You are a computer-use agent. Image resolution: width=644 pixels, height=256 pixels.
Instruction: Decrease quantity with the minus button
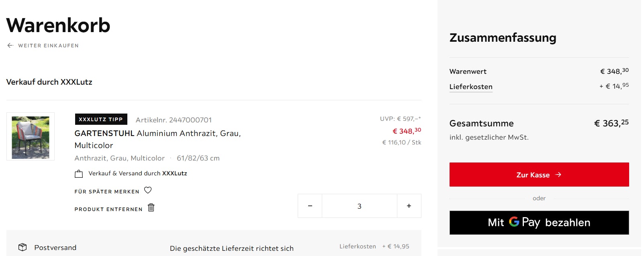click(310, 206)
